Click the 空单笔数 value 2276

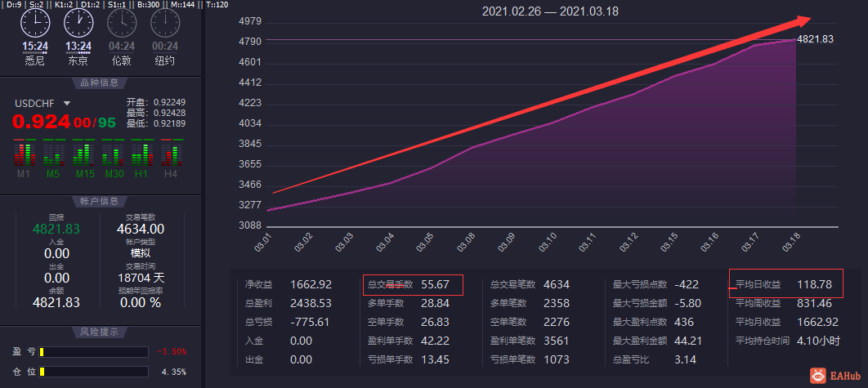pos(557,322)
